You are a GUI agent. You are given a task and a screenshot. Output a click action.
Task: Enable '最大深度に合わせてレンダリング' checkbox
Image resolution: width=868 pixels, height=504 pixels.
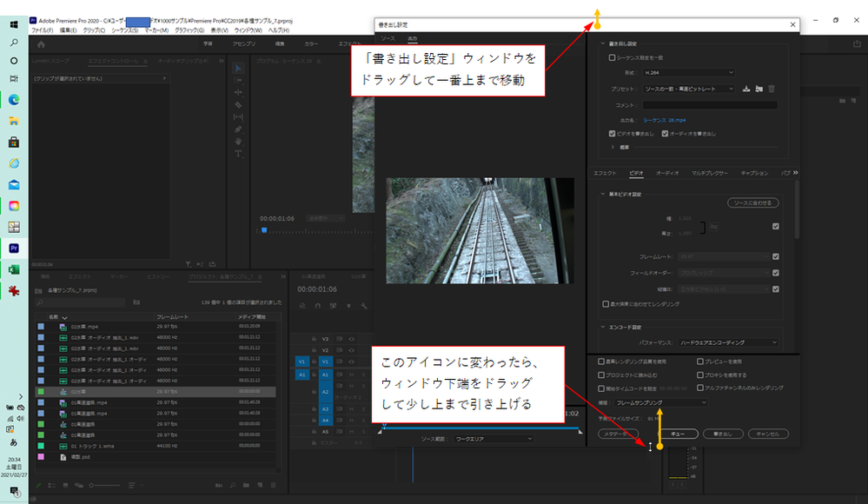[606, 304]
